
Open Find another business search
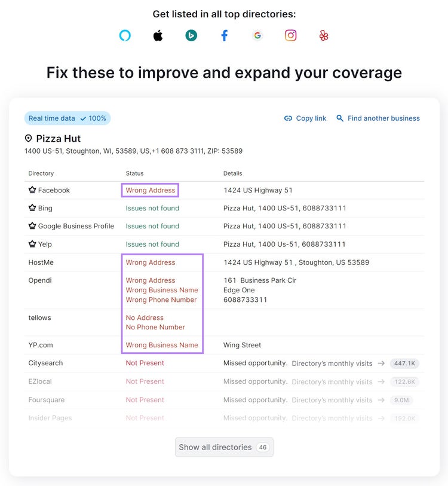378,118
